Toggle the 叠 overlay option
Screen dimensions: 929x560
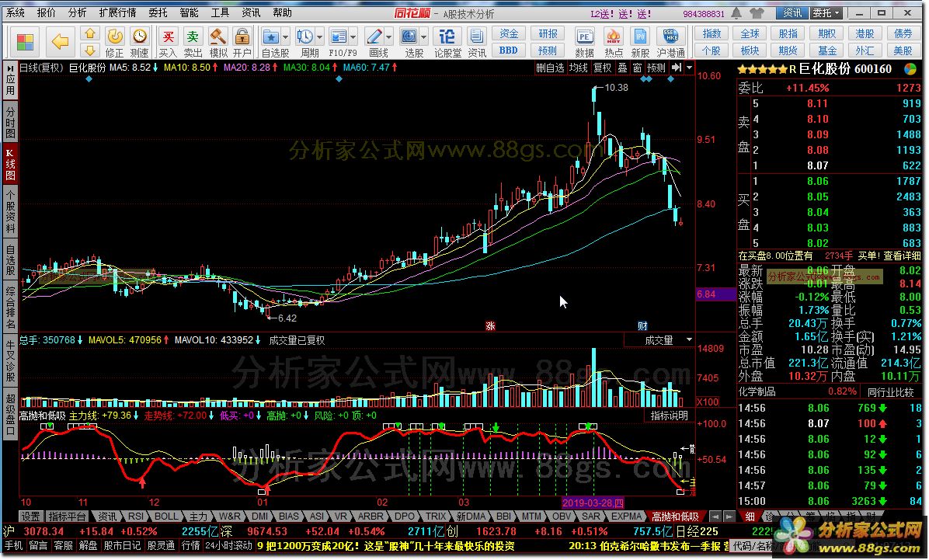coord(622,68)
